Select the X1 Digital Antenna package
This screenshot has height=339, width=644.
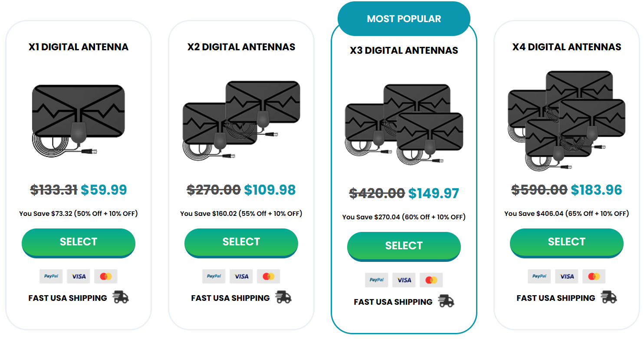[x=79, y=242]
